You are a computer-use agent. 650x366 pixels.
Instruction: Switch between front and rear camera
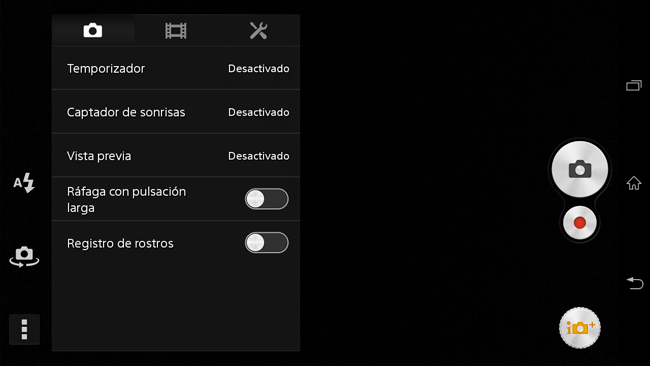(24, 257)
